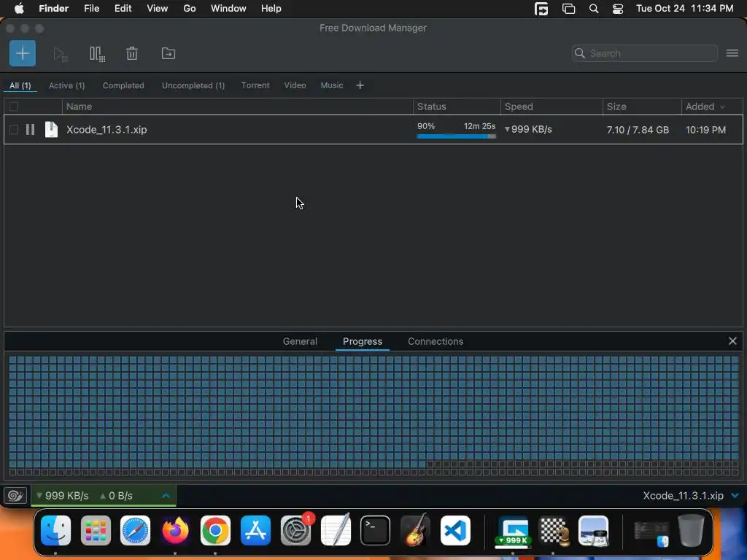This screenshot has height=560, width=747.
Task: Click the start selected downloads icon
Action: point(61,54)
